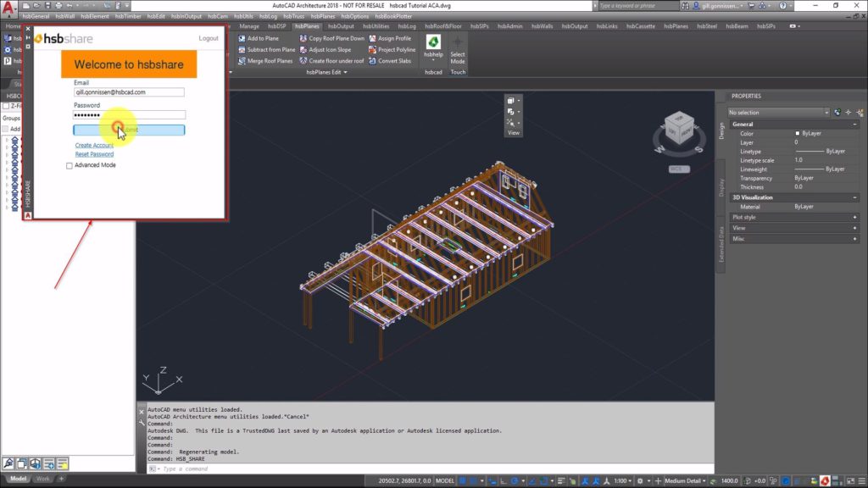868x488 pixels.
Task: Start Create floor under roof tool
Action: click(331, 61)
